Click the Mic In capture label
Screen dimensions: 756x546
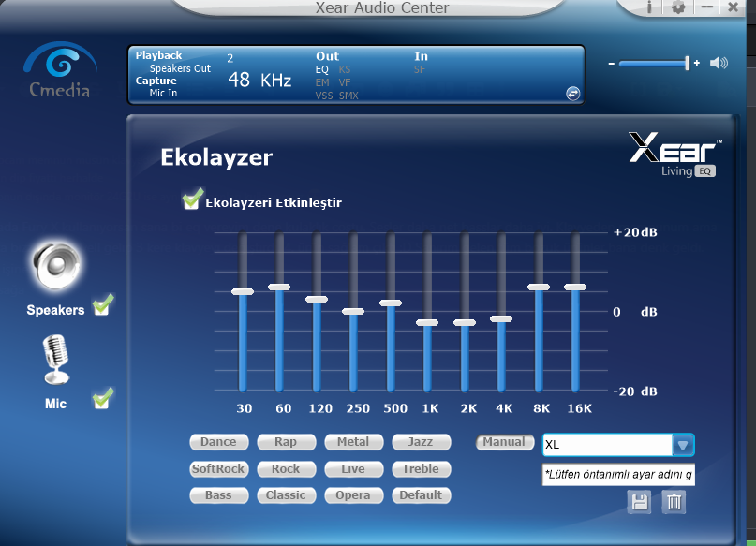(x=163, y=93)
